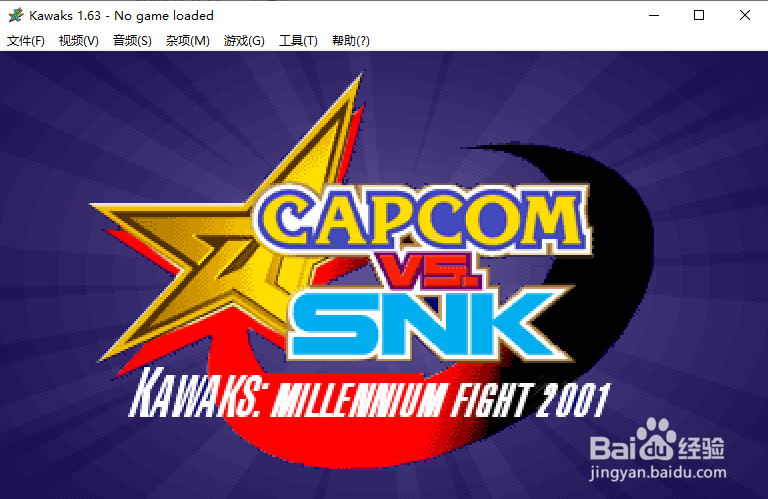Image resolution: width=768 pixels, height=499 pixels.
Task: Open the 文件(F) menu
Action: [26, 41]
